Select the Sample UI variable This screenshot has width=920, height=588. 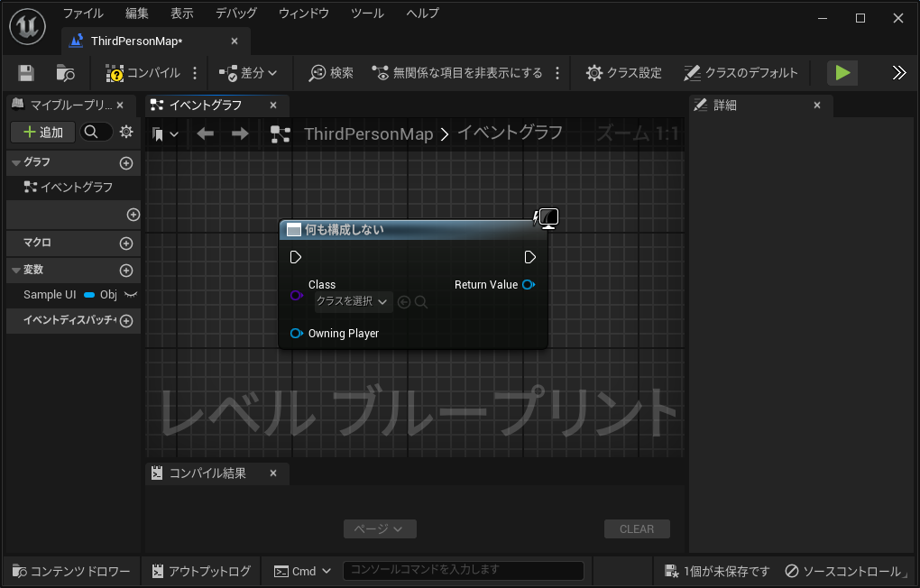[x=50, y=295]
